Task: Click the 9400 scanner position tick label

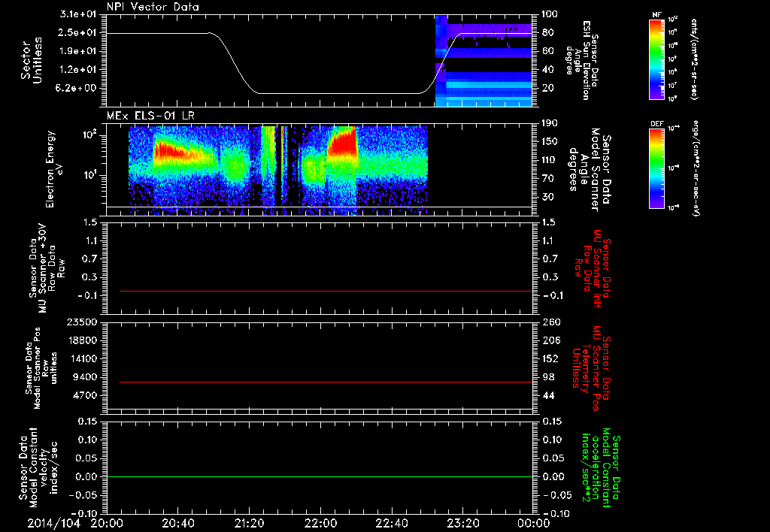Action: 84,377
